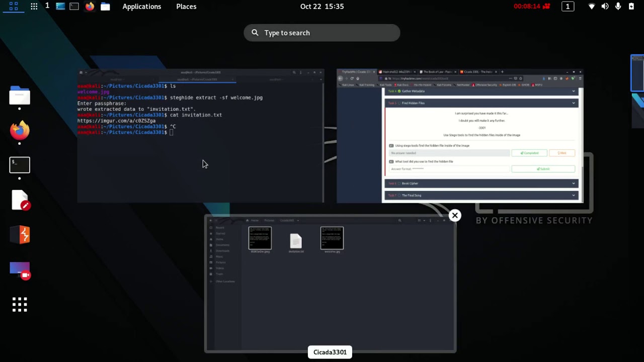Open the text editor icon in the dock
644x362 pixels.
click(x=20, y=200)
